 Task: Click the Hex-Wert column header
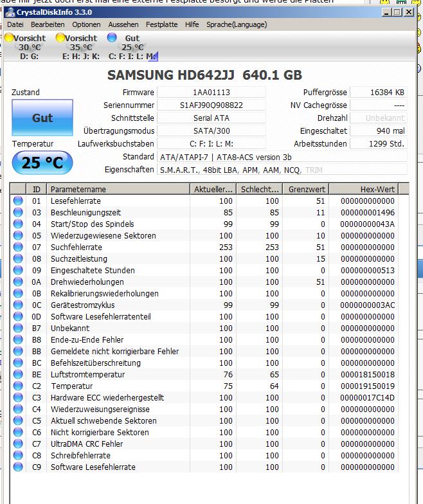click(x=364, y=189)
